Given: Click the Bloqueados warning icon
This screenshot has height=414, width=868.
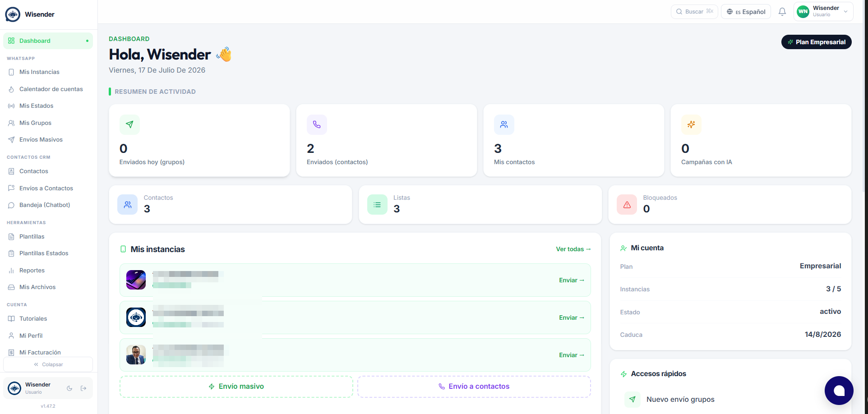Looking at the screenshot, I should tap(627, 205).
